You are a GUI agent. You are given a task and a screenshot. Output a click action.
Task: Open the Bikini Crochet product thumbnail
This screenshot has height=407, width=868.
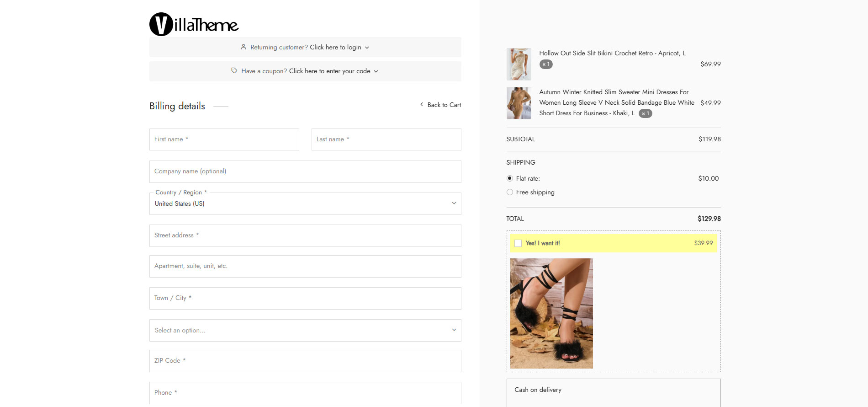(519, 64)
